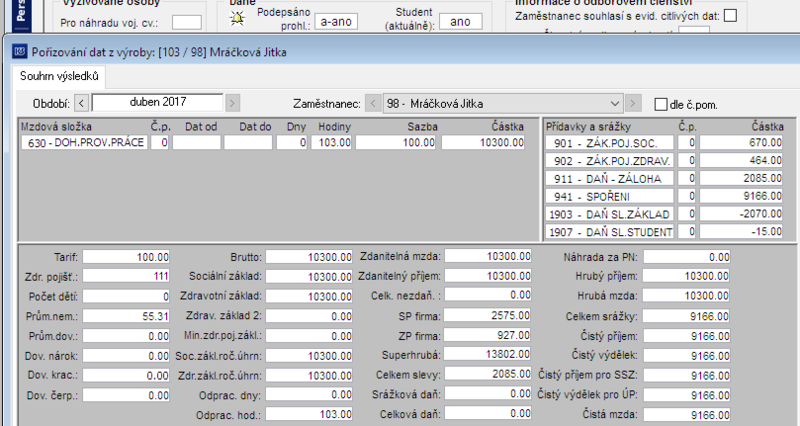Click the Sazba cell 100.00 in the wage row
Screen dimensions: 800x426
coord(395,142)
